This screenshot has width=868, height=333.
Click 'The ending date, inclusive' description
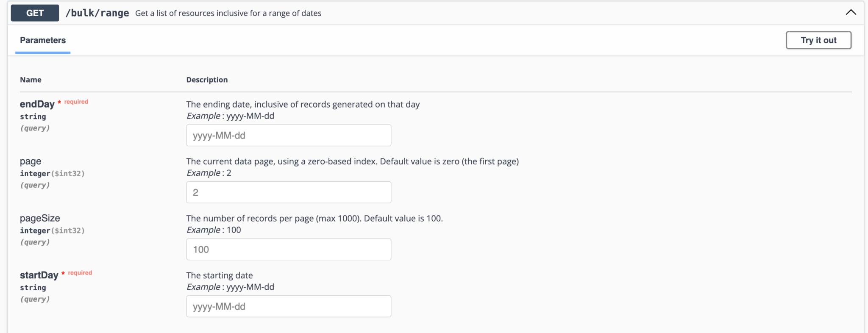[303, 104]
